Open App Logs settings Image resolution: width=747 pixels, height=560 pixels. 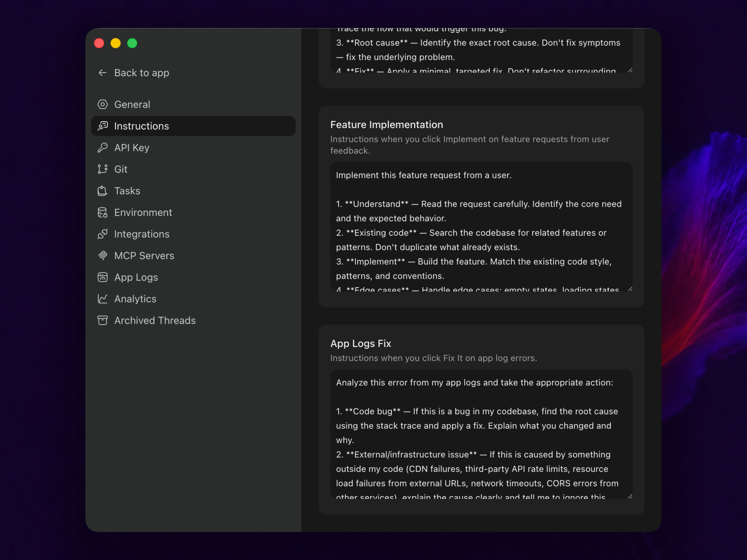[193, 277]
